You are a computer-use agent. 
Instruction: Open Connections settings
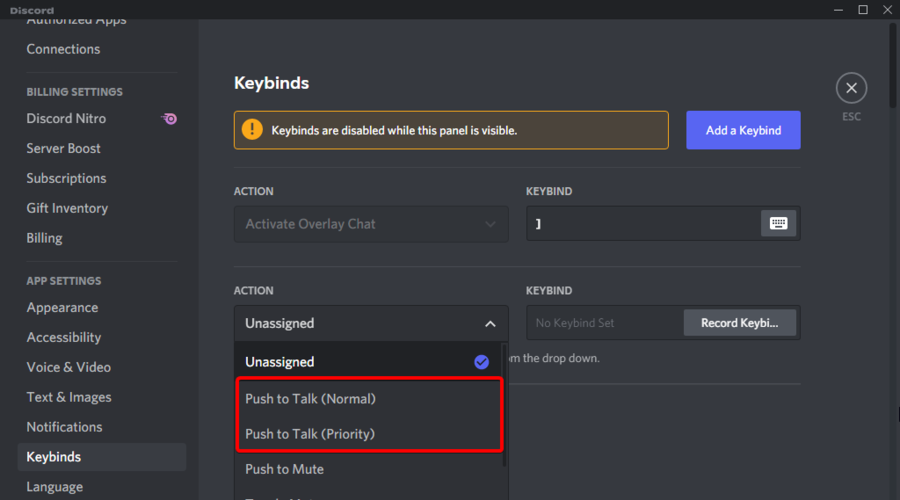click(63, 49)
